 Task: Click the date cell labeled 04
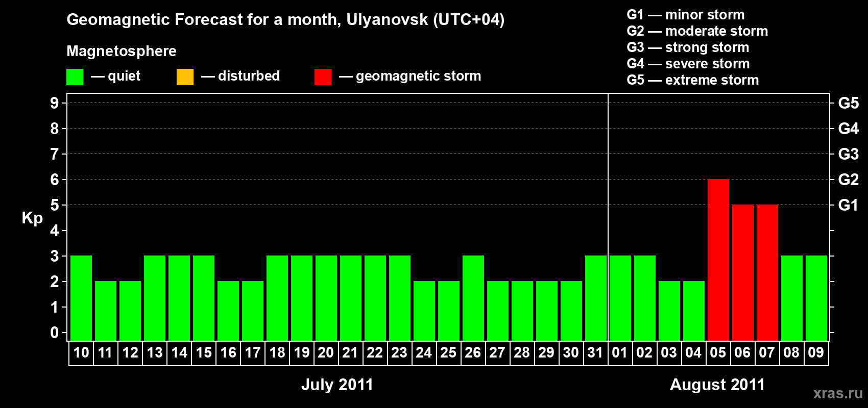click(694, 353)
